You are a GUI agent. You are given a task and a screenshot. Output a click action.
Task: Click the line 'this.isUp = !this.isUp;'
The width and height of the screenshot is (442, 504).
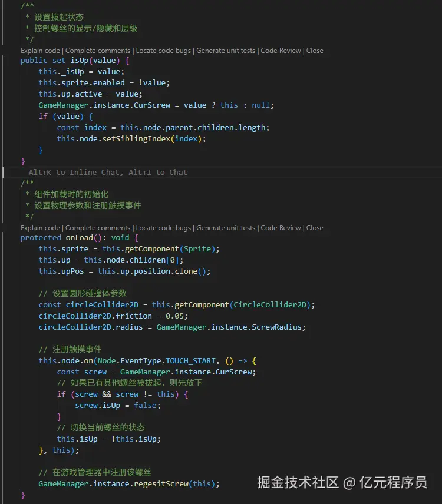(108, 439)
